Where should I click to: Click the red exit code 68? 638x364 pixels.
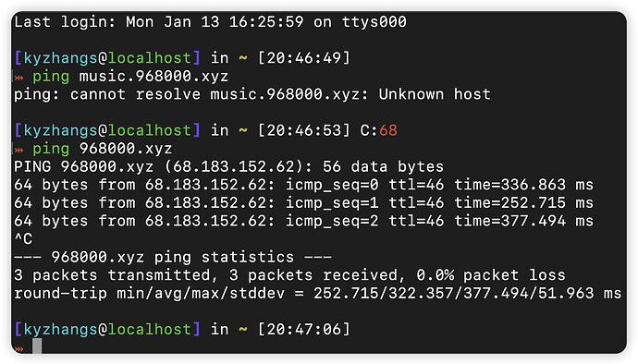(x=387, y=130)
